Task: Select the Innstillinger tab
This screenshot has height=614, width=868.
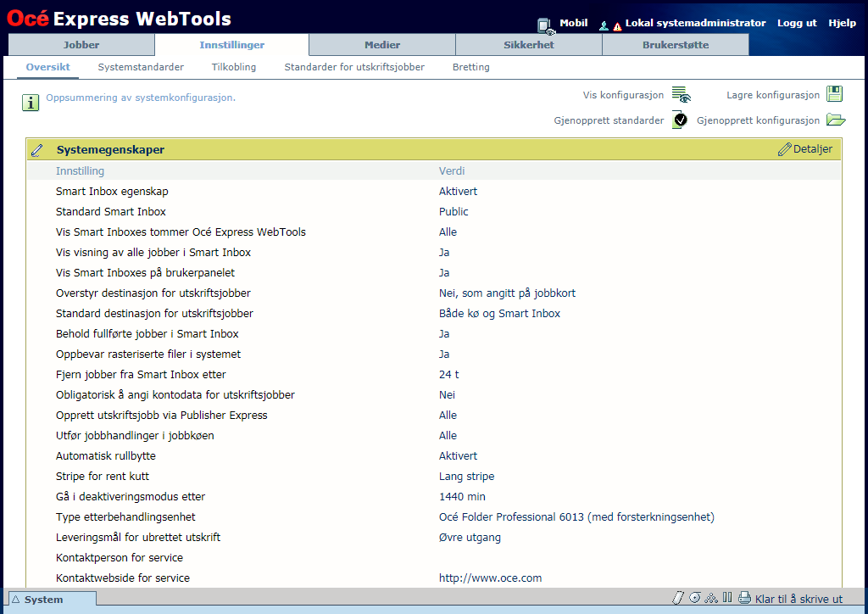Action: tap(232, 45)
